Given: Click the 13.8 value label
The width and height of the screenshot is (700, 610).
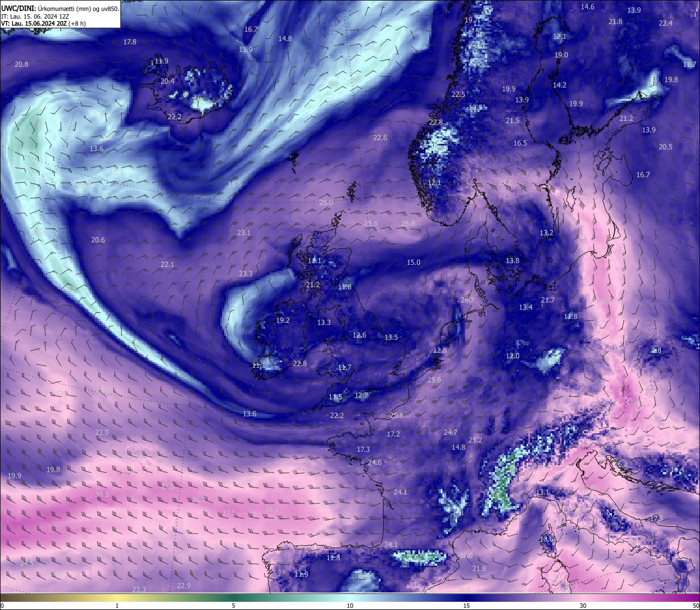Looking at the screenshot, I should (x=512, y=261).
